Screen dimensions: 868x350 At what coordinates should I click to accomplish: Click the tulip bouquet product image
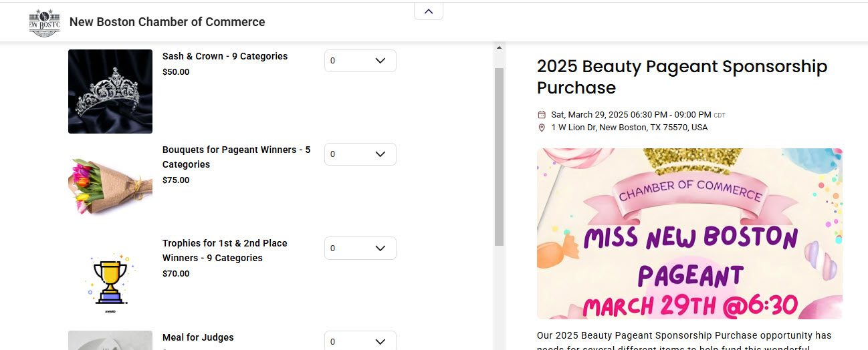110,185
